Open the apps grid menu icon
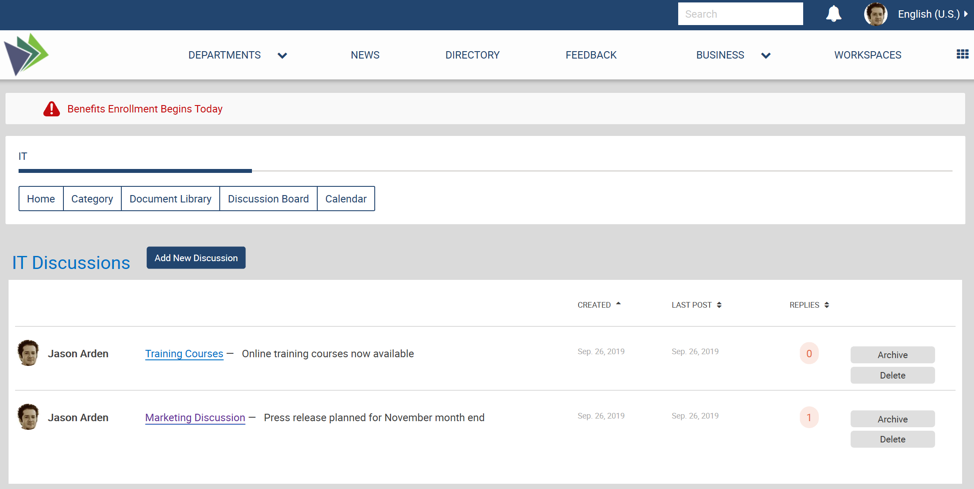The width and height of the screenshot is (974, 489). pyautogui.click(x=962, y=54)
